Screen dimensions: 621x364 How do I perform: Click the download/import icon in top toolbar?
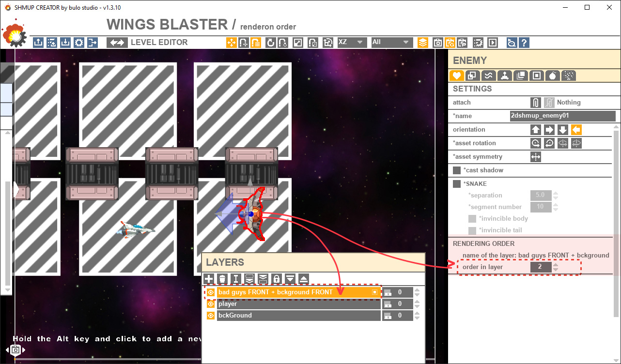point(65,43)
